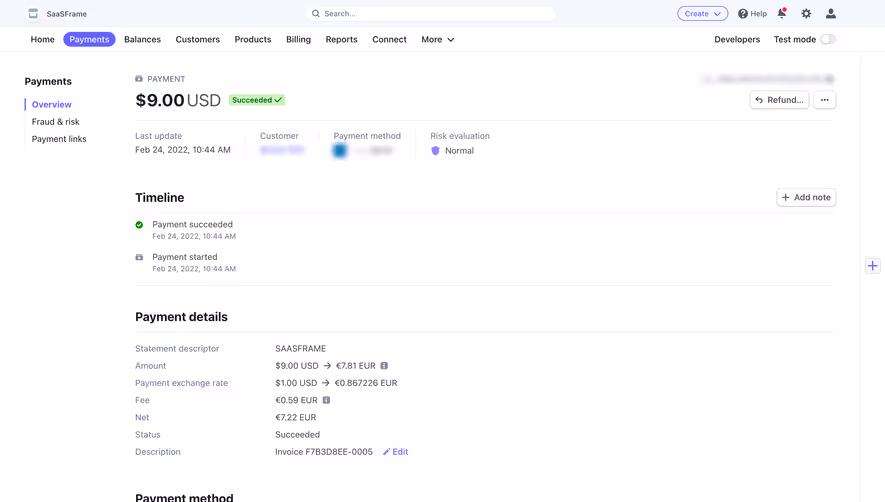Open the user profile icon
This screenshot has height=502, width=885.
831,14
